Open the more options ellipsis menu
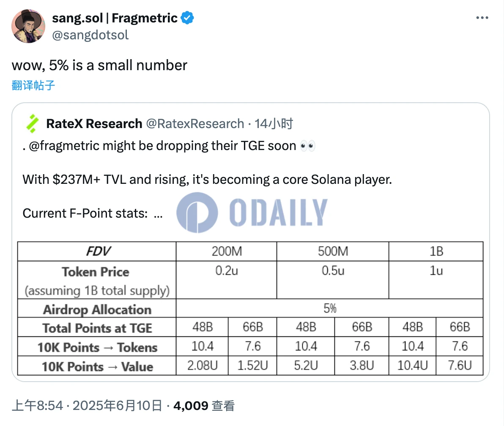 [482, 18]
